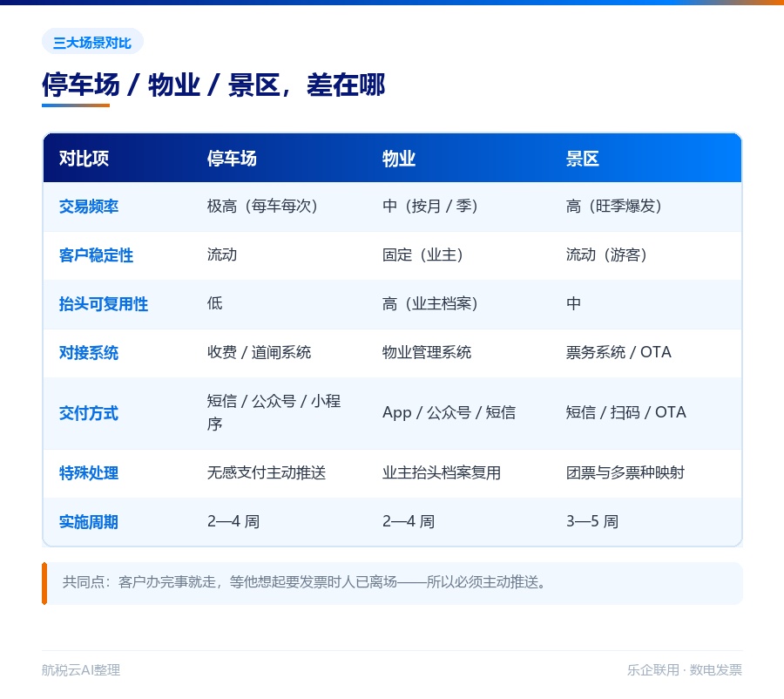Screen dimensions: 784x699
Task: Select the title 停车场 / 物业 / 景区，差在哪
Action: pyautogui.click(x=213, y=85)
